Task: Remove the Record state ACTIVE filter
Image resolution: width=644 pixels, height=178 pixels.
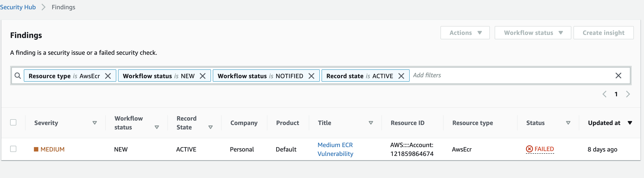Action: [x=401, y=76]
